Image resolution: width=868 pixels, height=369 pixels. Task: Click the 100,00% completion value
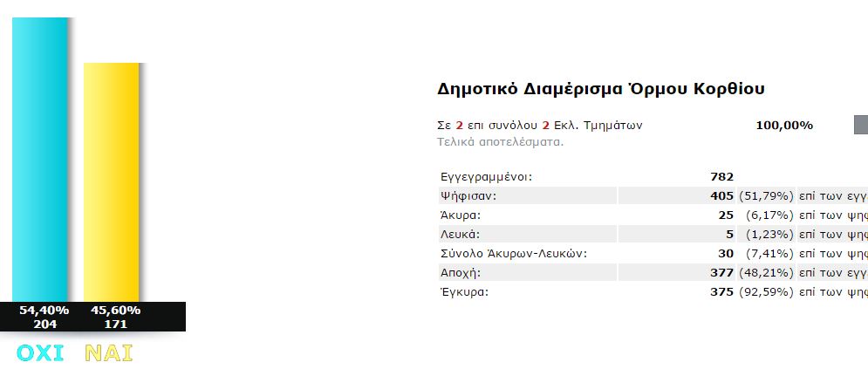pos(784,126)
